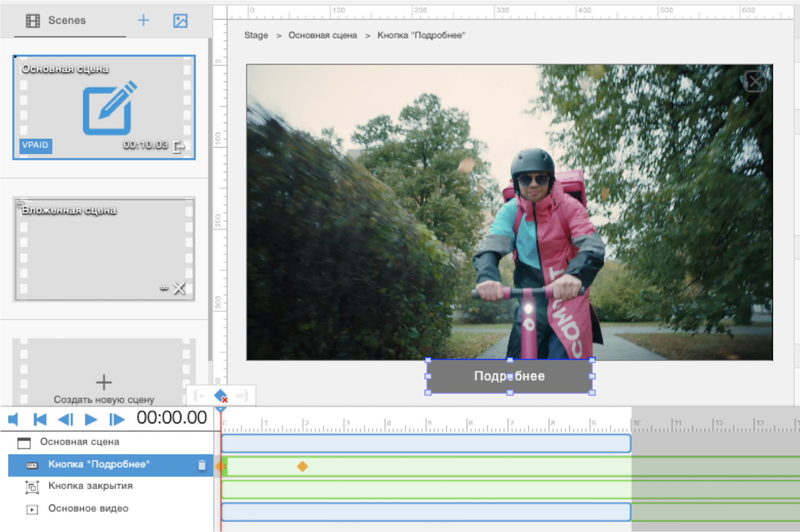Click the loop infinity icon on Вложенная сцена
Viewport: 800px width, 532px height.
click(164, 288)
